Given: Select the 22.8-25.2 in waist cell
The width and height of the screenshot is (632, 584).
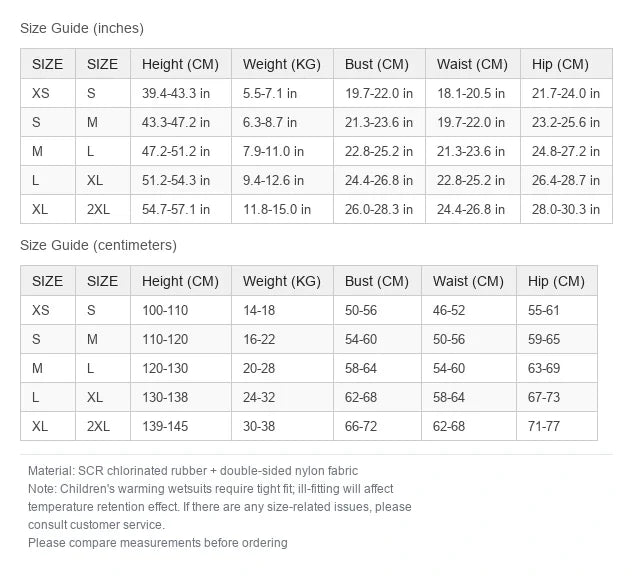Looking at the screenshot, I should (473, 180).
